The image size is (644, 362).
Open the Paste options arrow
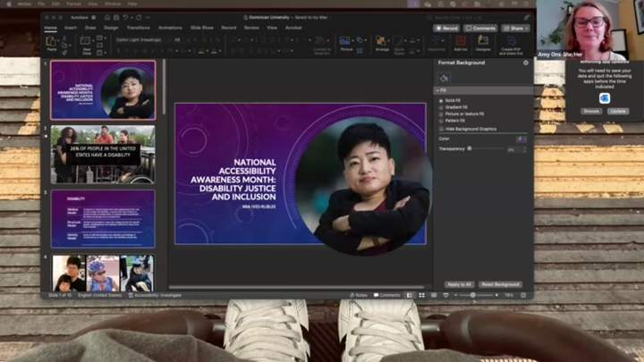(x=58, y=41)
